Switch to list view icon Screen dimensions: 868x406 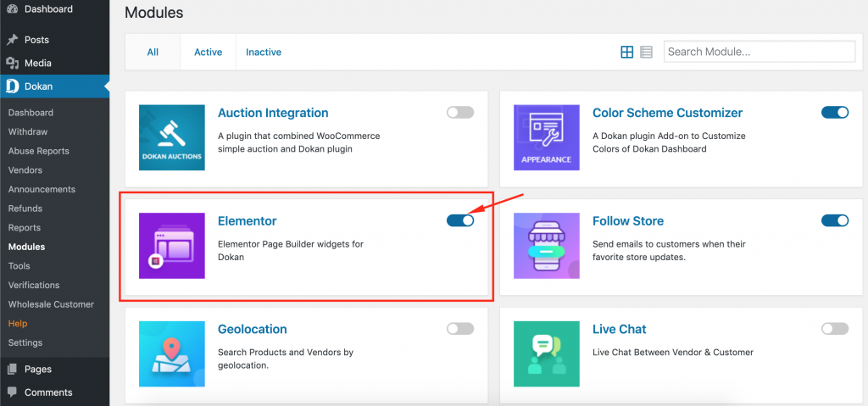click(646, 52)
